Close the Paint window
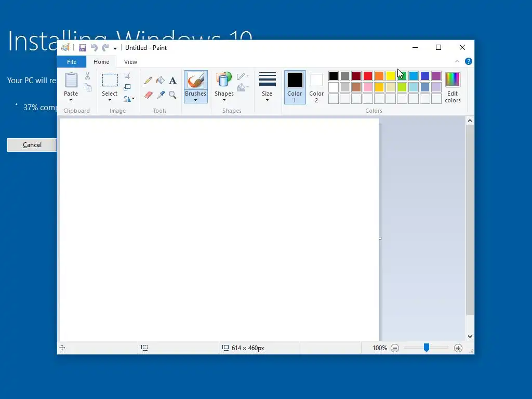 (x=462, y=47)
